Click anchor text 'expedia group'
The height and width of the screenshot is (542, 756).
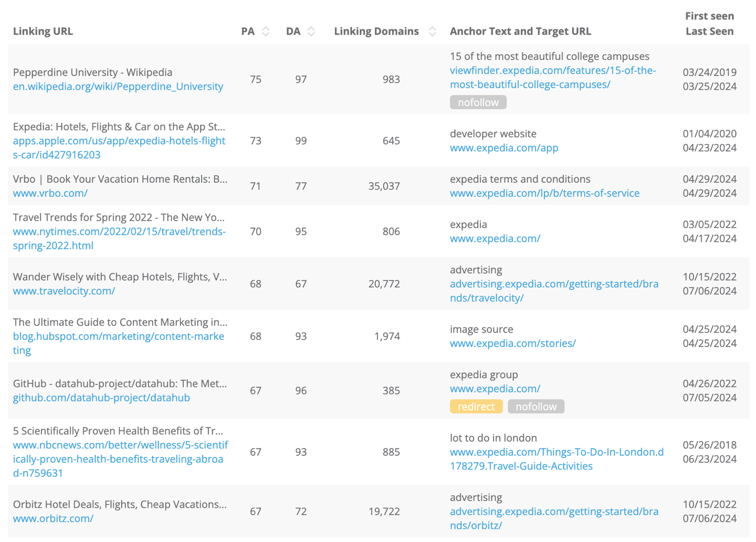click(484, 374)
